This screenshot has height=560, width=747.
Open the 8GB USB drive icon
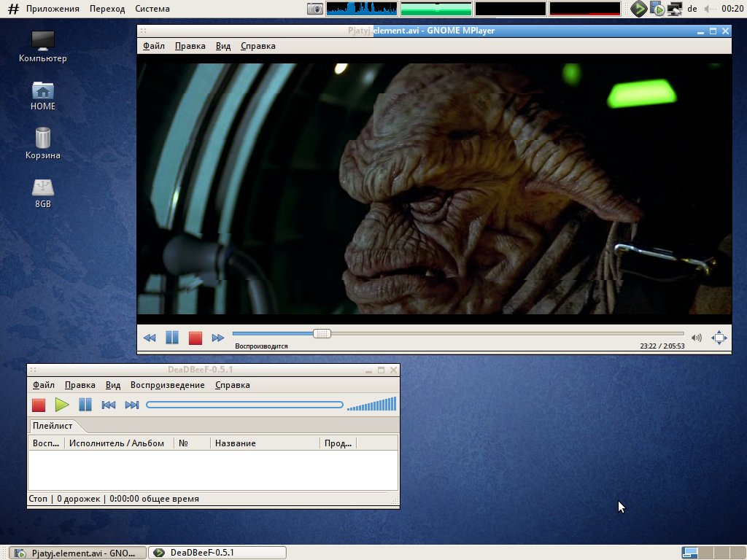click(x=43, y=194)
